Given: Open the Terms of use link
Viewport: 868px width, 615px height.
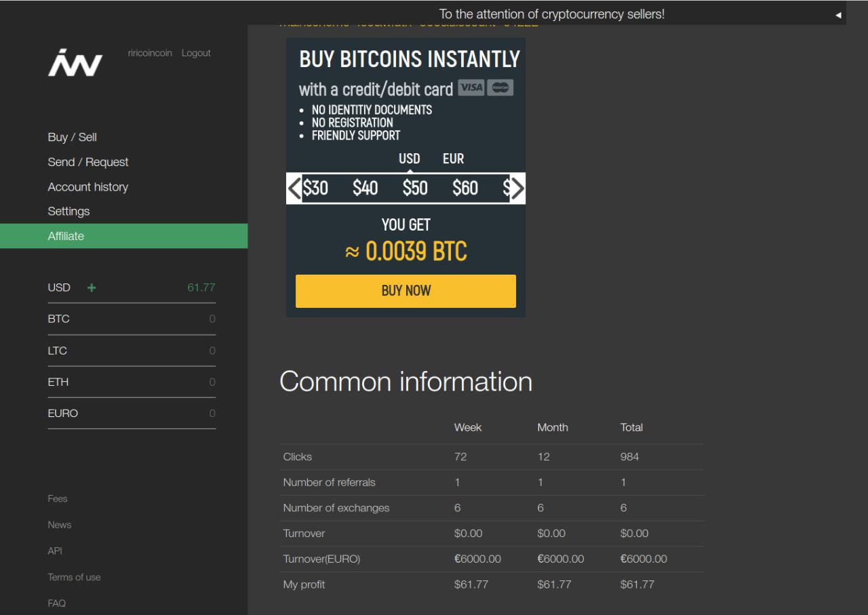Looking at the screenshot, I should pos(74,577).
